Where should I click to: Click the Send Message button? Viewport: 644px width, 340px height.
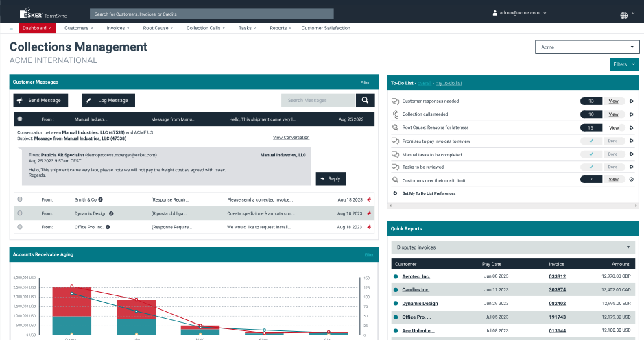[40, 100]
